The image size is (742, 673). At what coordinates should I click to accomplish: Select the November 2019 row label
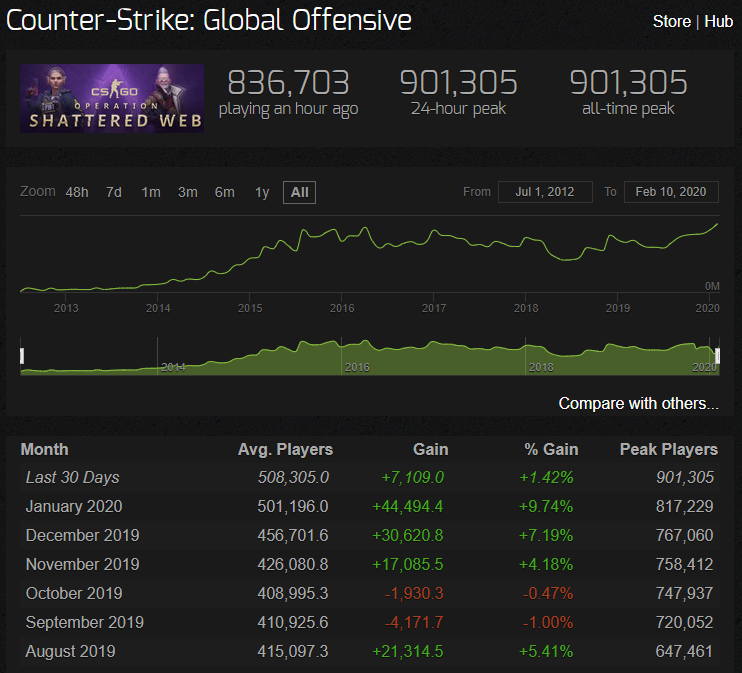82,564
